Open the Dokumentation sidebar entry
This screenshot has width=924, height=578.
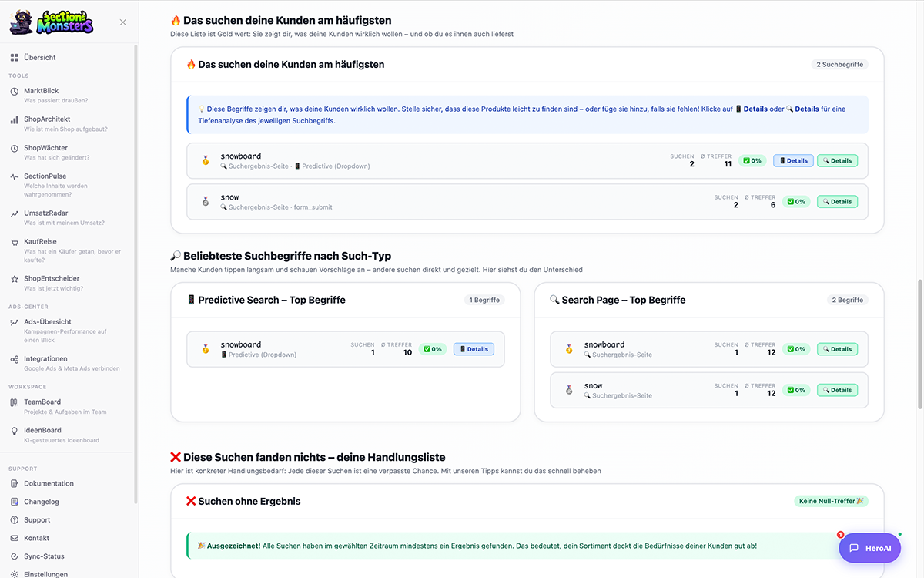(49, 484)
